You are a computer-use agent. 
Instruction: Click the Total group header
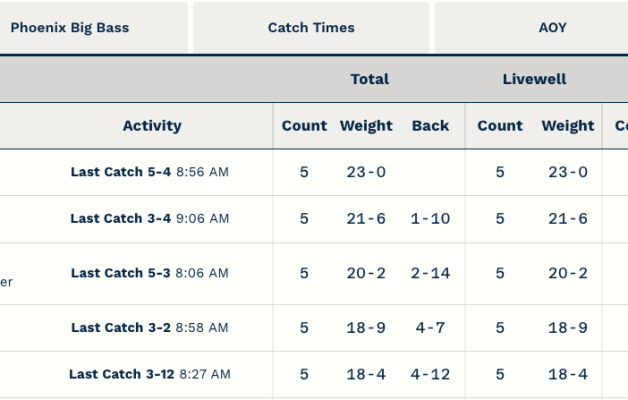coord(369,79)
